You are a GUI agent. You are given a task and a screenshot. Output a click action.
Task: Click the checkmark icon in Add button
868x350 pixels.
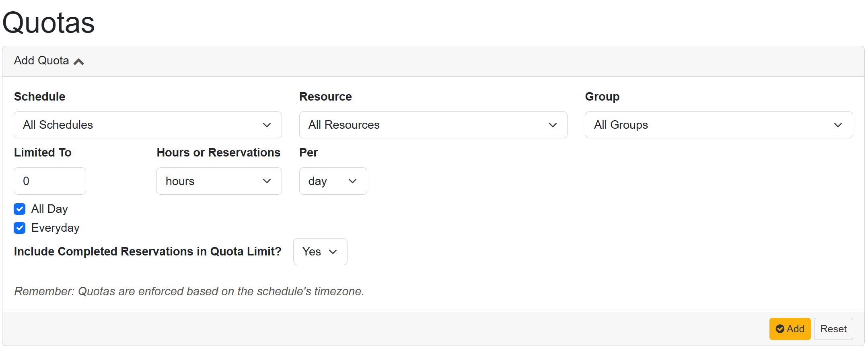click(x=780, y=329)
